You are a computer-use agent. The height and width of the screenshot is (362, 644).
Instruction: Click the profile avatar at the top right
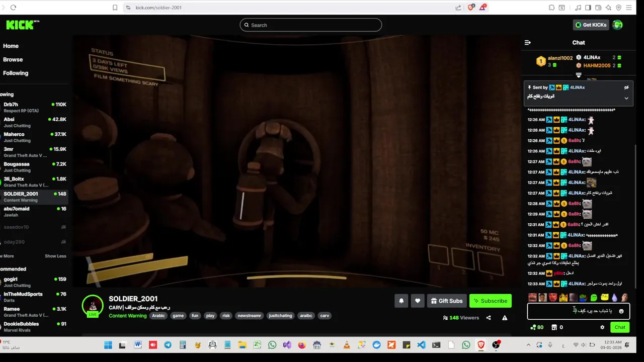618,25
